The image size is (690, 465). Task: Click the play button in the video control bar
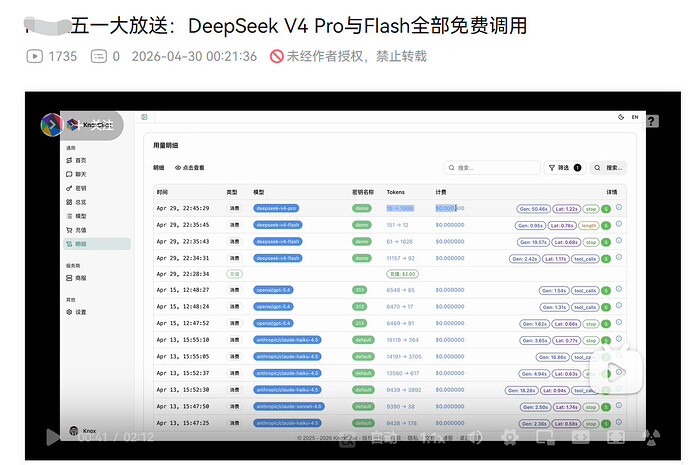coord(53,437)
